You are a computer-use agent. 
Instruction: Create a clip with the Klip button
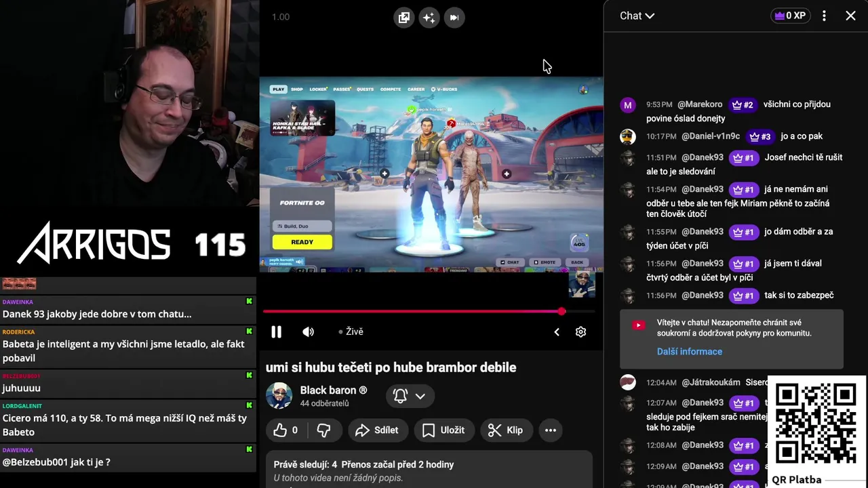point(506,430)
